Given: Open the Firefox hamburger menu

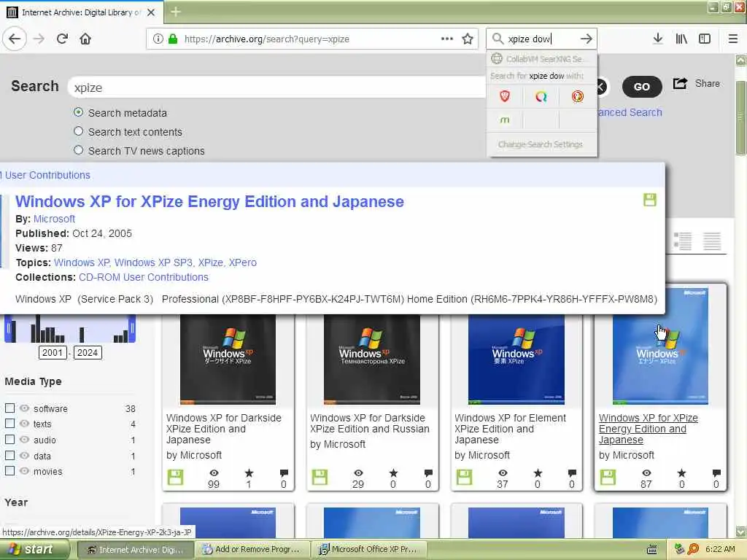Looking at the screenshot, I should (x=733, y=39).
